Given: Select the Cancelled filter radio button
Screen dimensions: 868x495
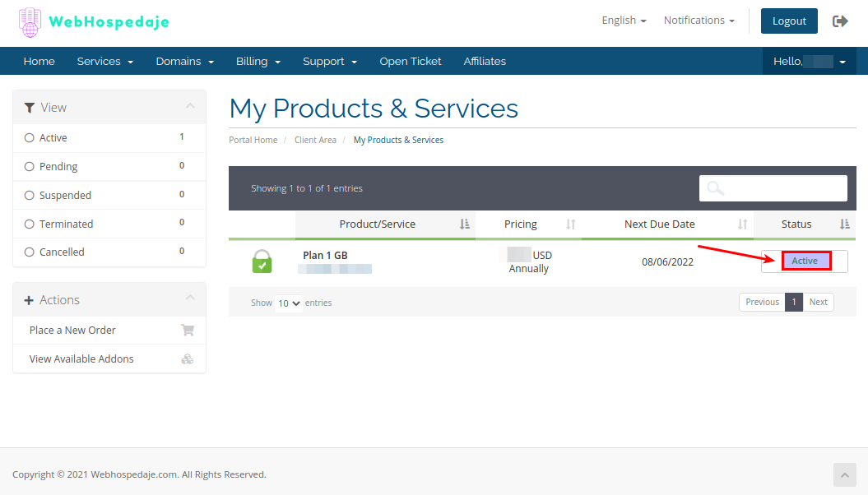Looking at the screenshot, I should pos(30,252).
